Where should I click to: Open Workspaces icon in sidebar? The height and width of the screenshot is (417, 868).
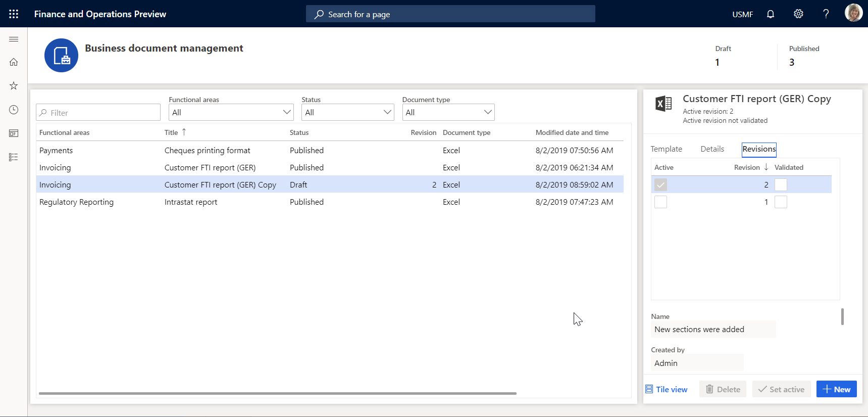pos(14,133)
